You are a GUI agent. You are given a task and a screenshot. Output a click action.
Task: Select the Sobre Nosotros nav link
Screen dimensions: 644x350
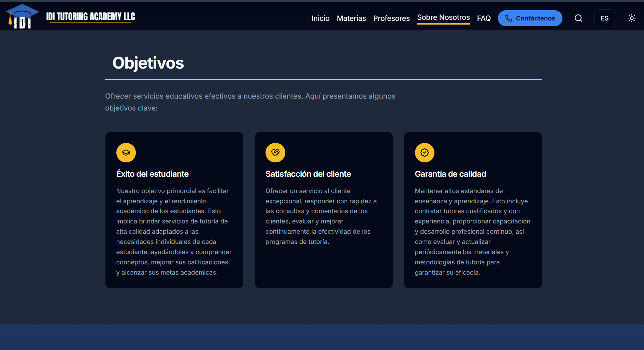point(443,18)
